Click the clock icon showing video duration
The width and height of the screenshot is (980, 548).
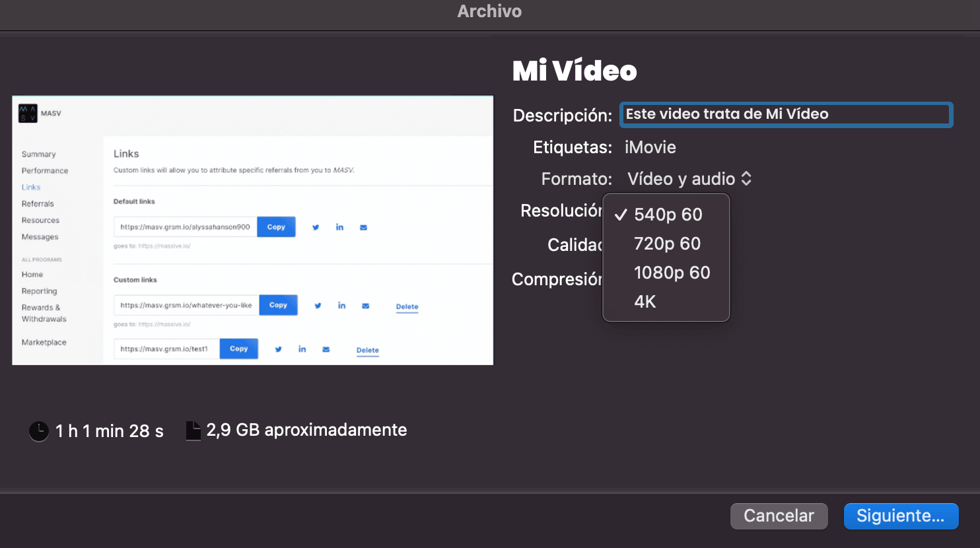coord(38,430)
